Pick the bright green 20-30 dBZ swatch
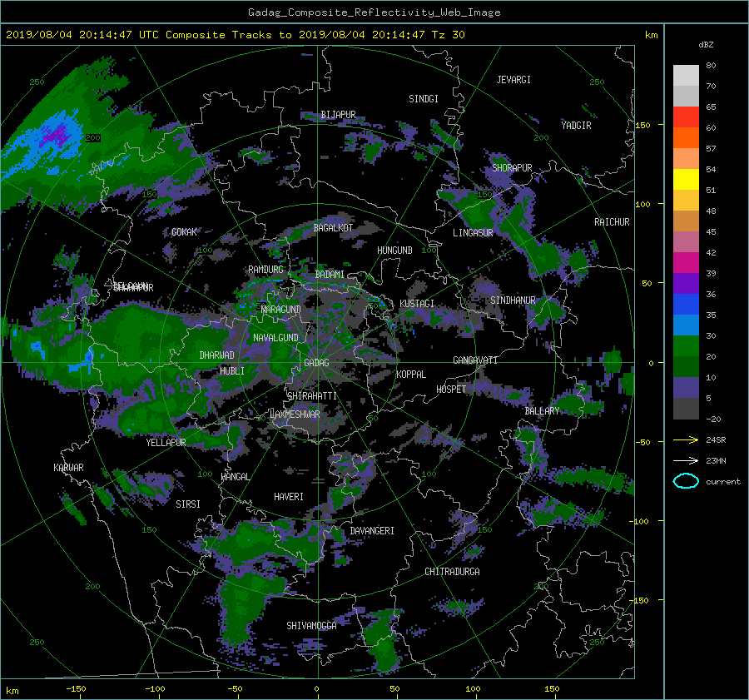 point(686,345)
